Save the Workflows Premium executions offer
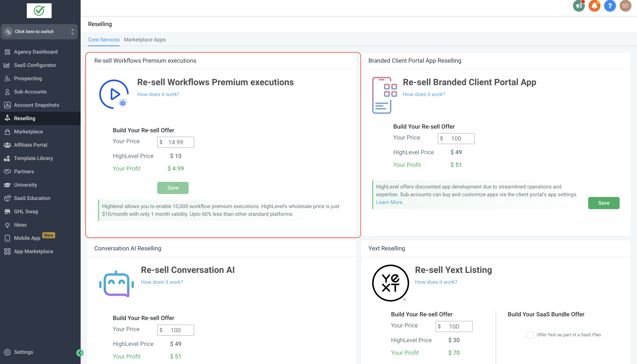 [173, 188]
